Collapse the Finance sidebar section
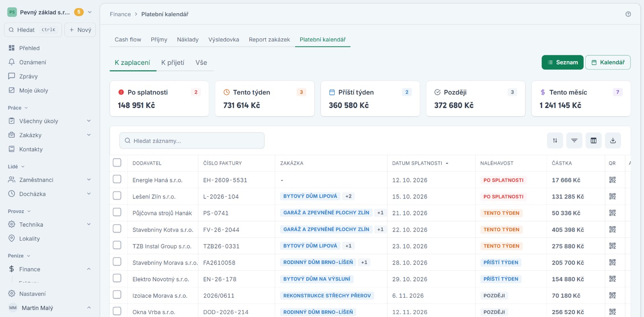Image resolution: width=644 pixels, height=317 pixels. tap(89, 269)
